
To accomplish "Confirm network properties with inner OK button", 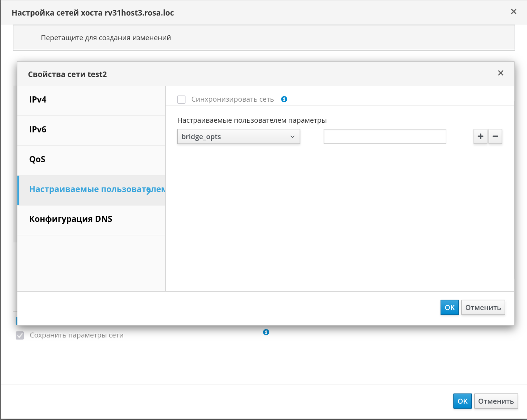I will point(449,308).
